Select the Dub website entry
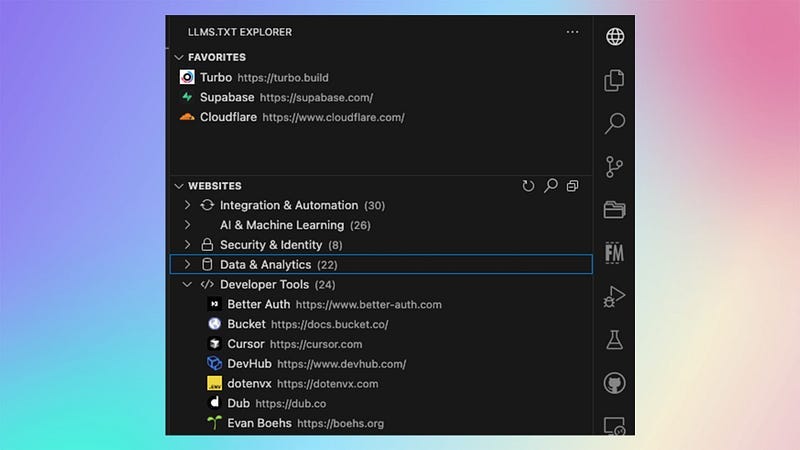 (x=381, y=403)
